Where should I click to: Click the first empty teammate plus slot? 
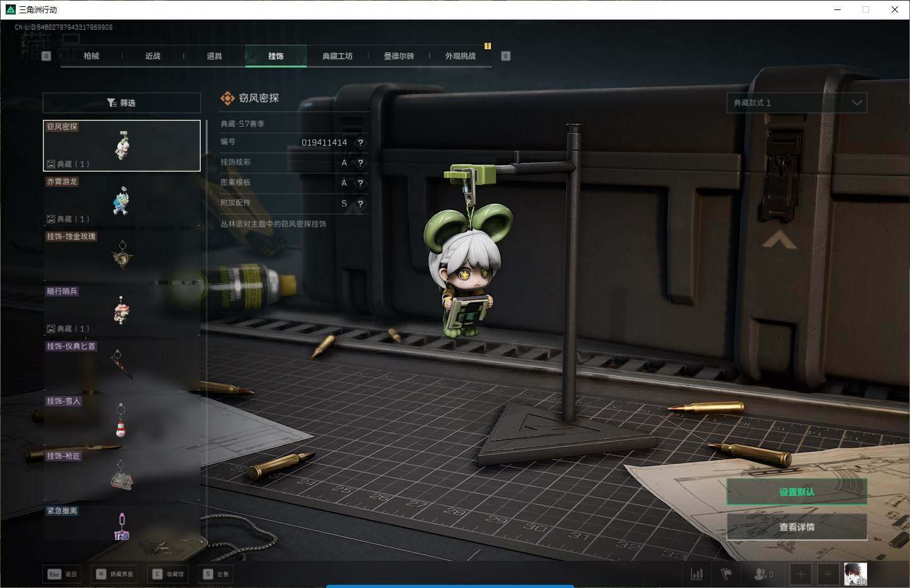[x=801, y=574]
